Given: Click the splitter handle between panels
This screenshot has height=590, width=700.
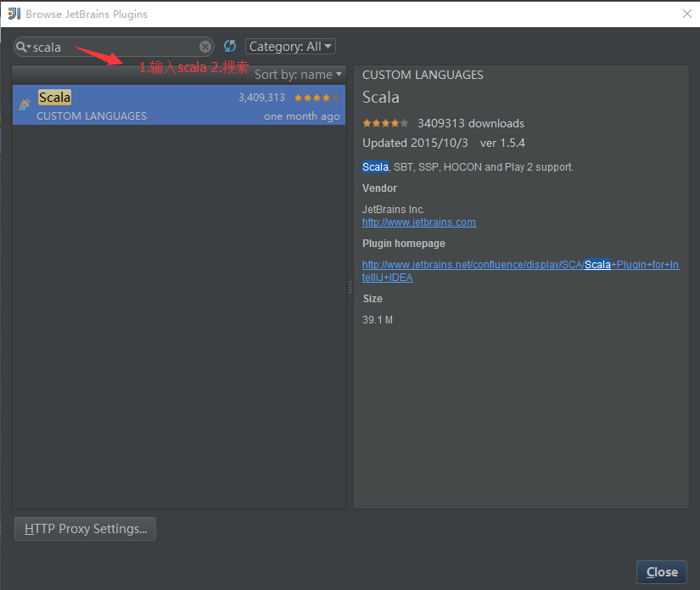Looking at the screenshot, I should (x=350, y=287).
